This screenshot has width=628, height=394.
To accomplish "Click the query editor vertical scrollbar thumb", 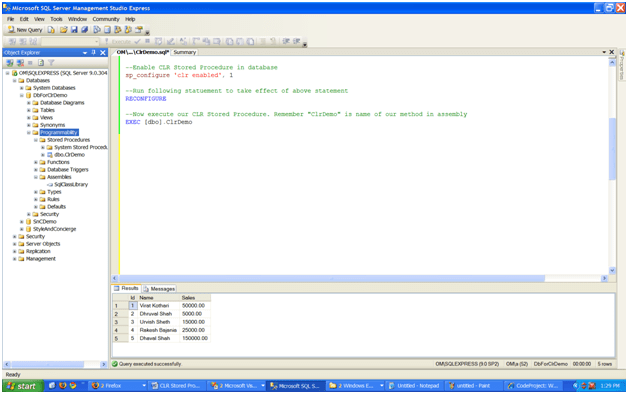I will point(612,149).
